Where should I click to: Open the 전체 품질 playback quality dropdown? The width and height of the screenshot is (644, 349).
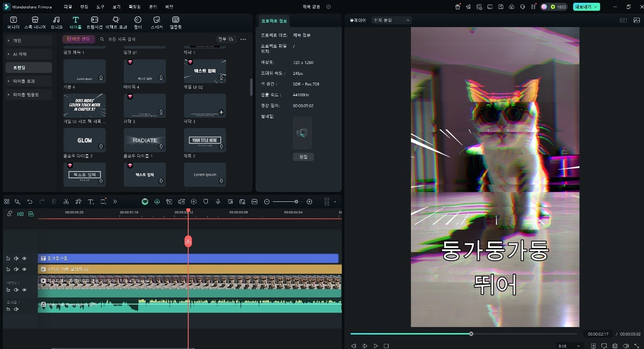click(x=391, y=21)
